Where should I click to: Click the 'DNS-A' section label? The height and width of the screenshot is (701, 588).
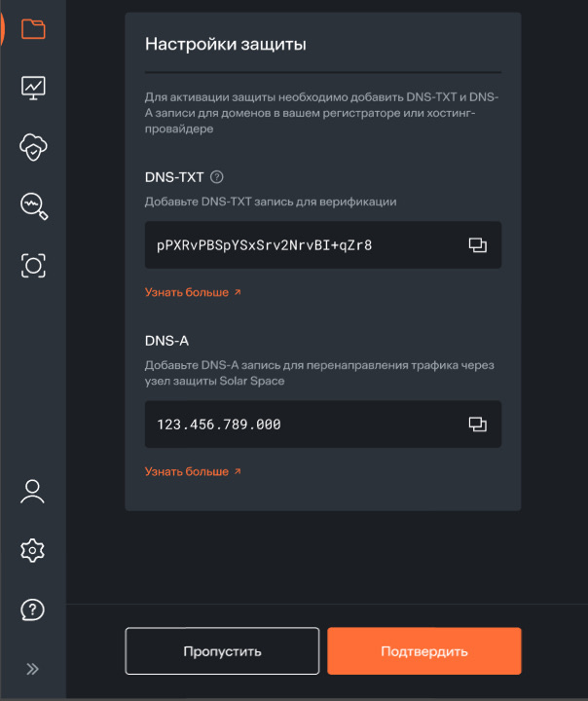(x=166, y=340)
